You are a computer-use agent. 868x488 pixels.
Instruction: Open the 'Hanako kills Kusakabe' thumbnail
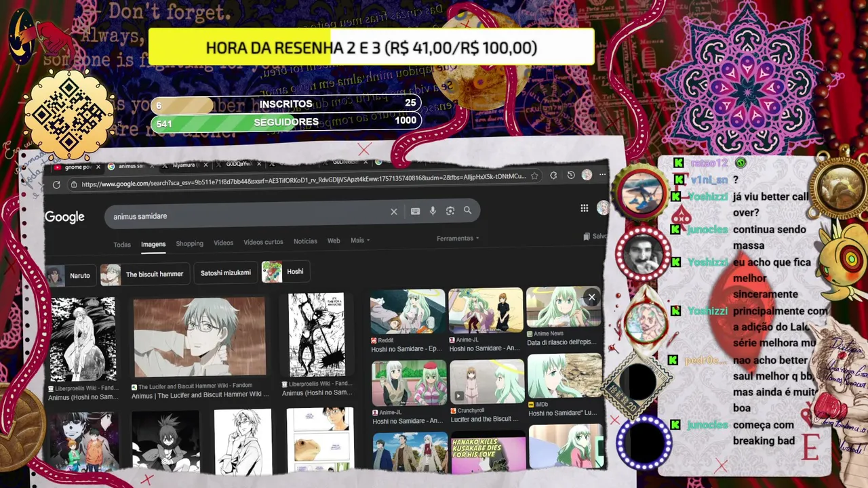pos(487,453)
